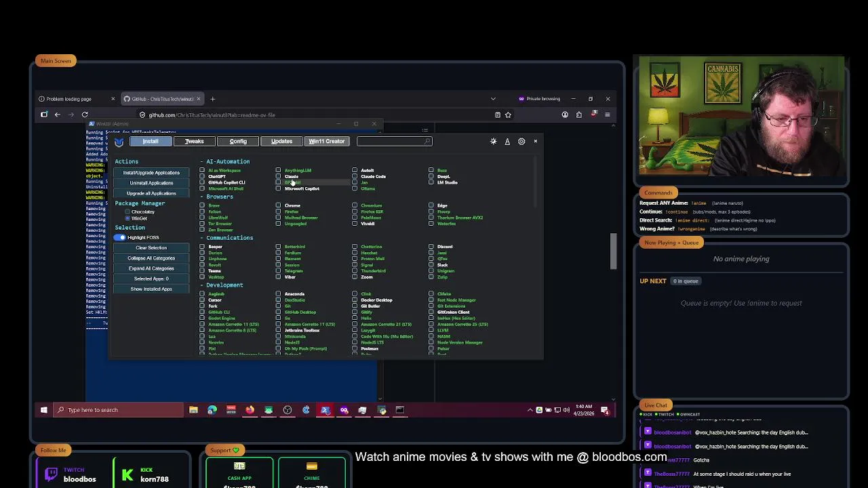Click the browser window vertical scrollbar
Screen dimensions: 868x488
tap(613, 251)
